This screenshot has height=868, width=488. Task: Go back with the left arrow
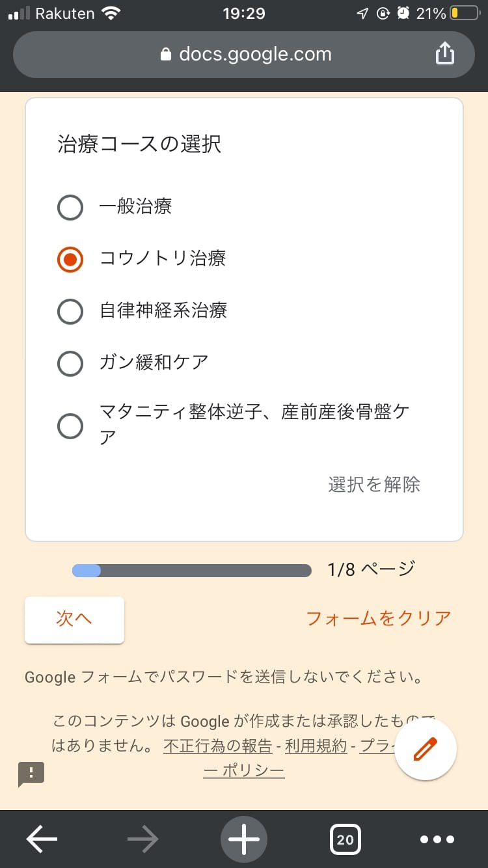tap(42, 839)
